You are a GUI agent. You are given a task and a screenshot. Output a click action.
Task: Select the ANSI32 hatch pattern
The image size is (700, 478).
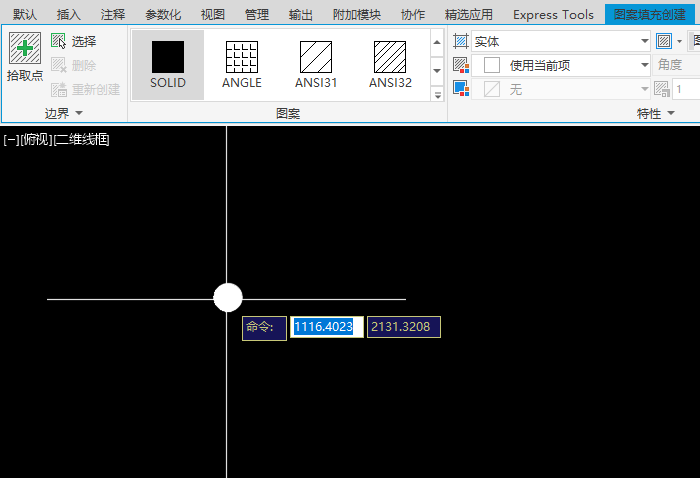pos(390,65)
